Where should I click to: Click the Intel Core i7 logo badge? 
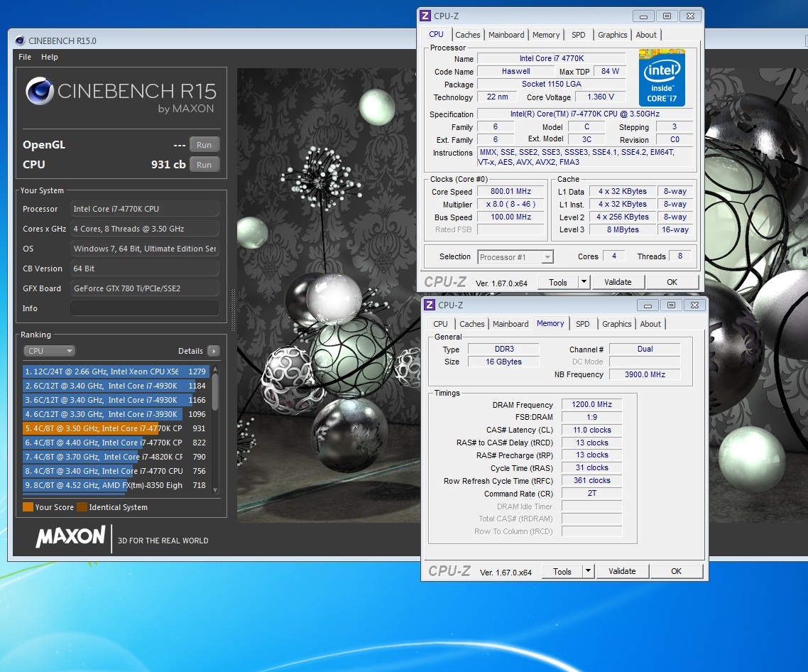click(662, 78)
